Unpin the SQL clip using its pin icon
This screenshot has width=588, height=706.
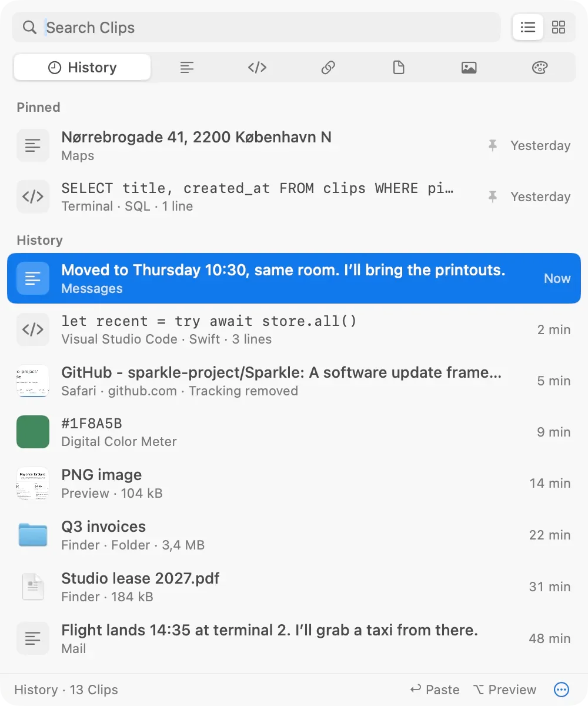[493, 197]
